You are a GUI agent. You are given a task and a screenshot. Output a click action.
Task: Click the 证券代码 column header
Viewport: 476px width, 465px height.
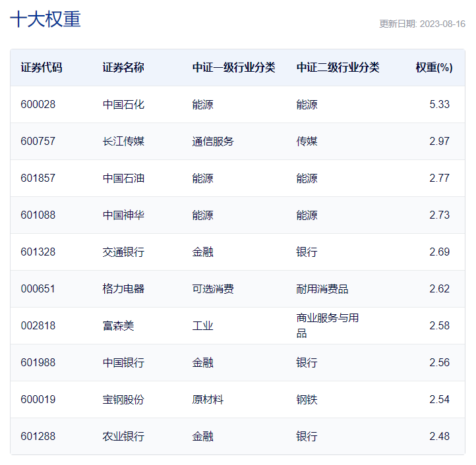pyautogui.click(x=42, y=67)
